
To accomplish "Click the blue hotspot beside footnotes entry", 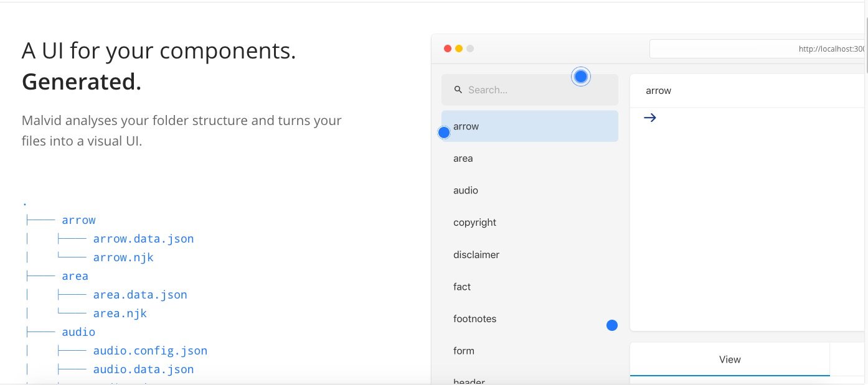I will (x=612, y=325).
